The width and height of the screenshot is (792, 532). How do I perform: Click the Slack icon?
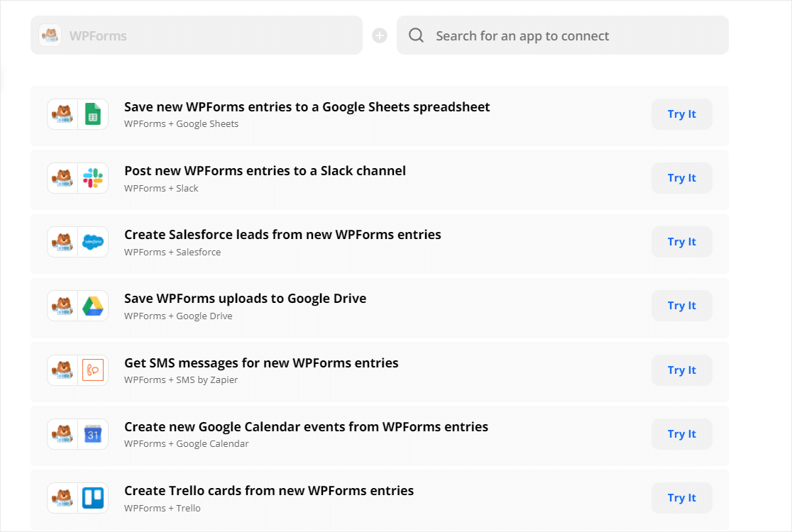coord(93,178)
